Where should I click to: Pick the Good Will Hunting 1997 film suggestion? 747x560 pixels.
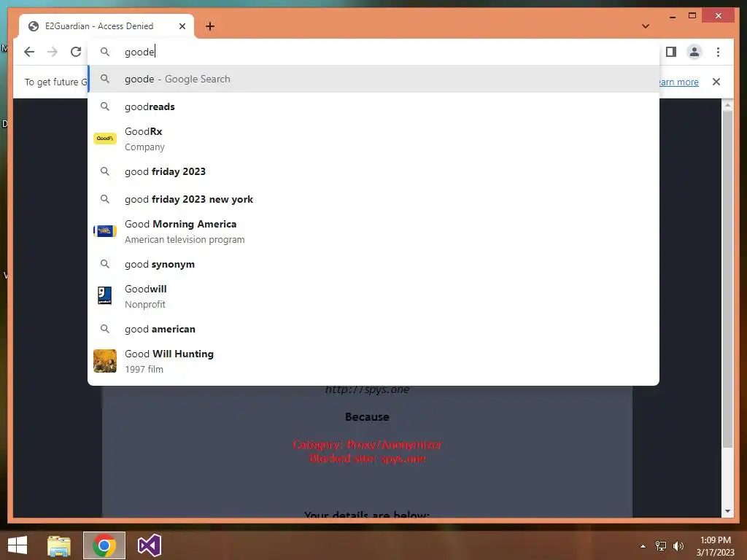pyautogui.click(x=373, y=361)
